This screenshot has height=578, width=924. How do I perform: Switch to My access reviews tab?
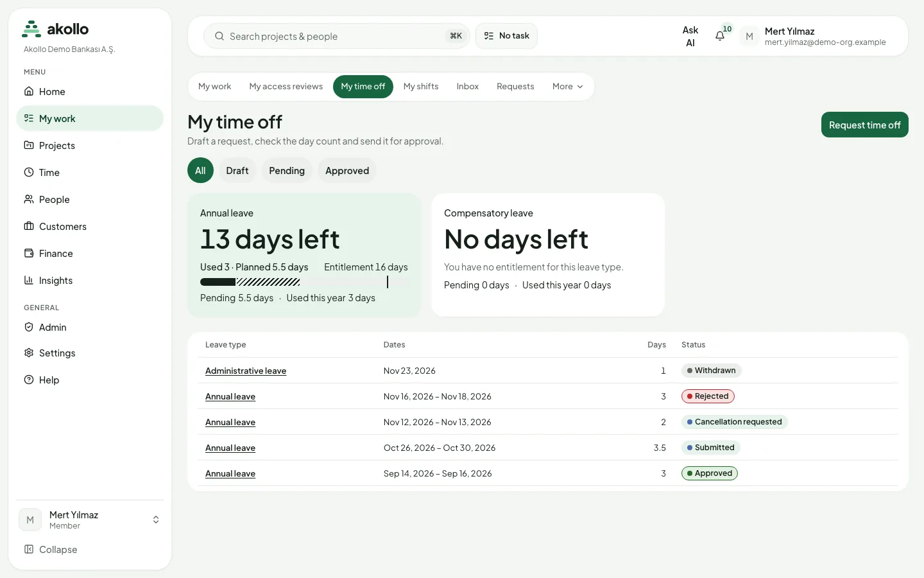tap(286, 87)
